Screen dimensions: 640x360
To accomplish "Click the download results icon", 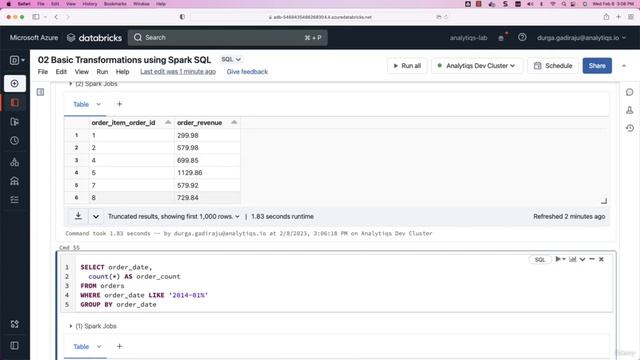I will tap(78, 216).
